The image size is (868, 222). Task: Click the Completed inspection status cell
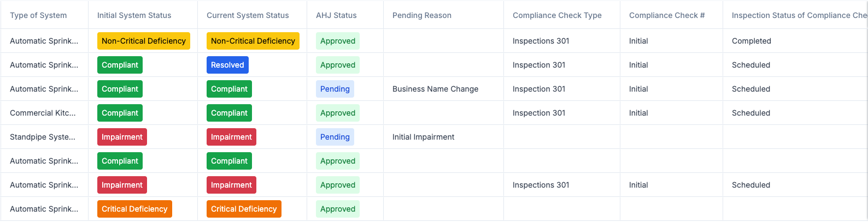[752, 41]
